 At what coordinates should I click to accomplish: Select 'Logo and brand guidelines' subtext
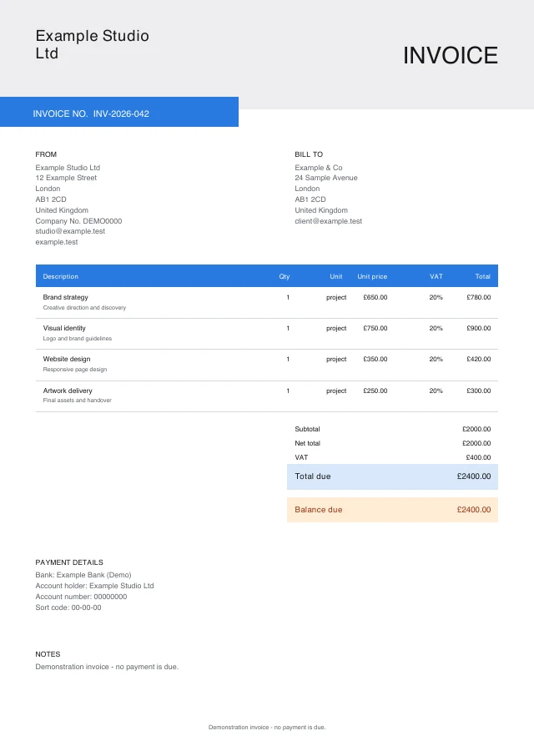click(77, 339)
